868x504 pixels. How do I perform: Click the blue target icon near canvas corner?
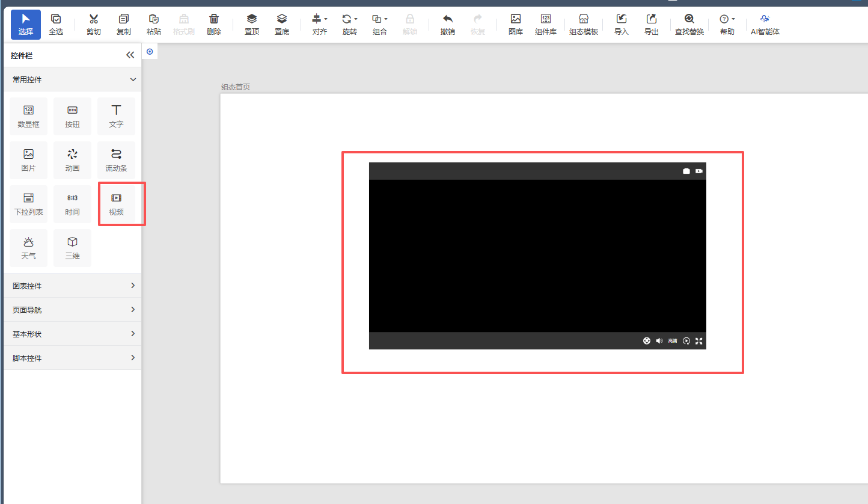click(x=150, y=52)
